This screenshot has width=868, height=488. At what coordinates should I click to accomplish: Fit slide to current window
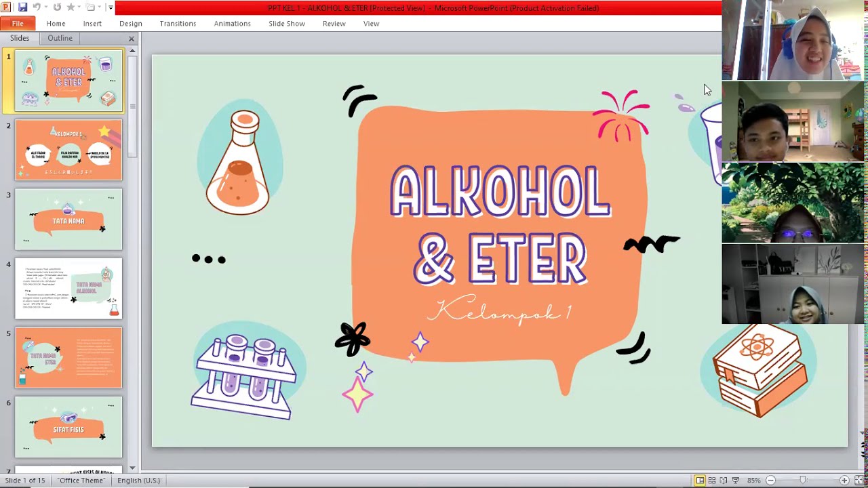point(859,481)
